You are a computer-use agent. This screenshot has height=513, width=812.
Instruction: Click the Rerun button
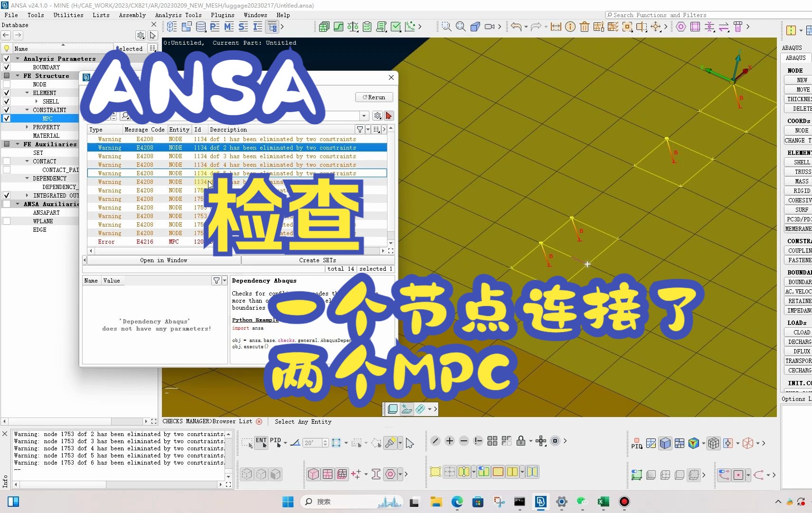point(374,97)
